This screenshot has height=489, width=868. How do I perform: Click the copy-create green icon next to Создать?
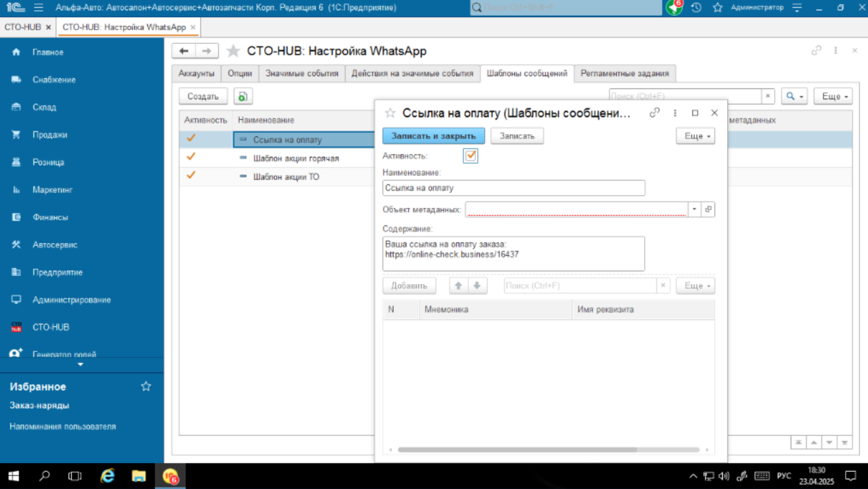pyautogui.click(x=243, y=97)
